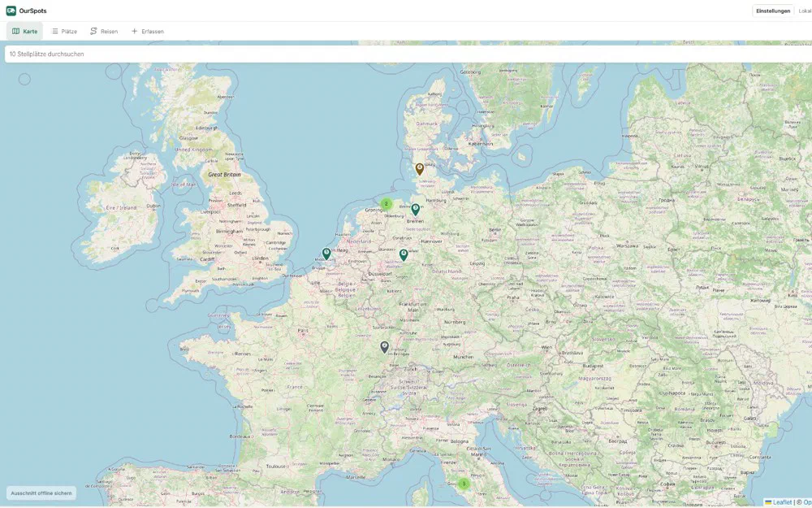Go to the Reisen tab
The height and width of the screenshot is (508, 812).
[x=104, y=31]
